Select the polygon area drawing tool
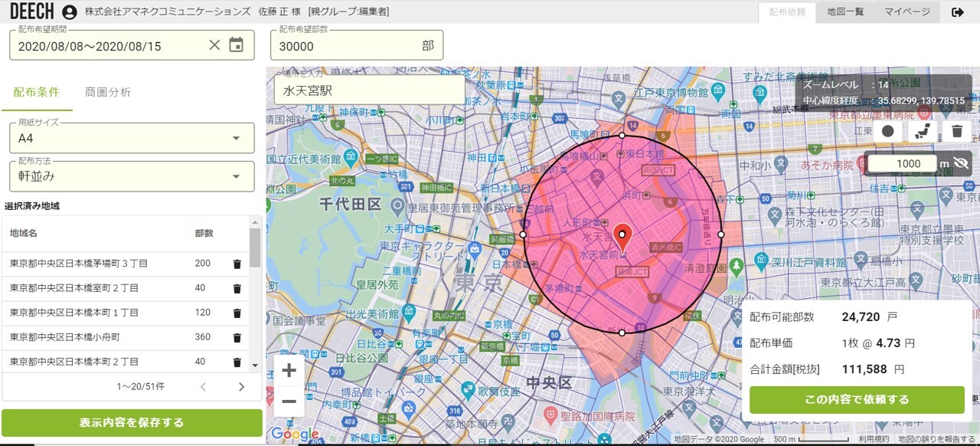The image size is (980, 446). click(x=923, y=131)
